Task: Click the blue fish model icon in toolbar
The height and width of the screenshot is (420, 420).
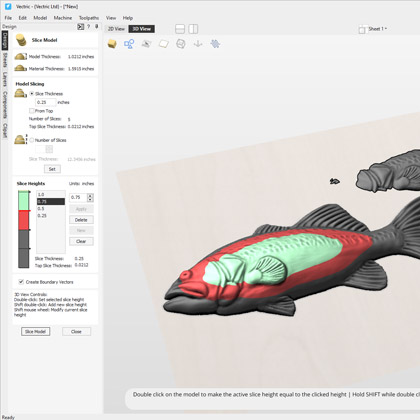Action: [215, 44]
